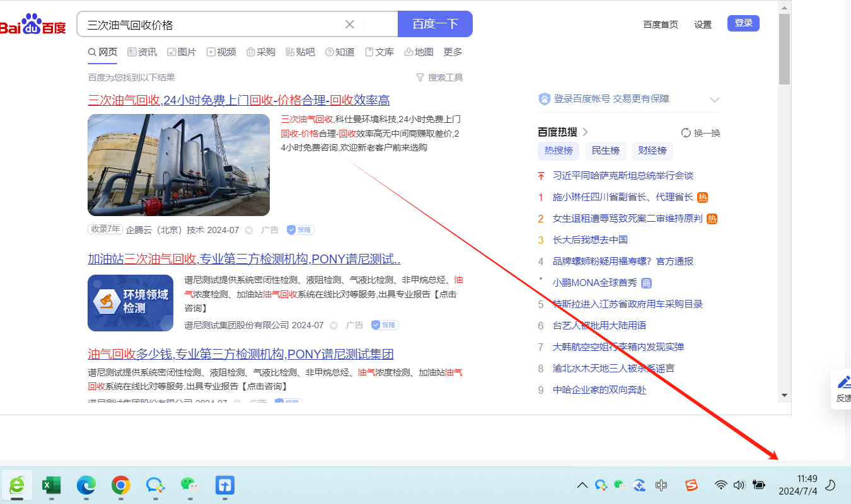851x504 pixels.
Task: Launch Google Chrome from taskbar
Action: (x=121, y=485)
